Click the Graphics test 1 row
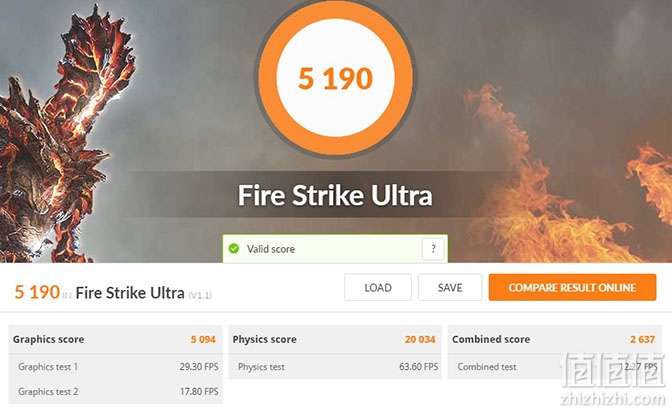Viewport: 672px width, 412px height. coord(116,367)
